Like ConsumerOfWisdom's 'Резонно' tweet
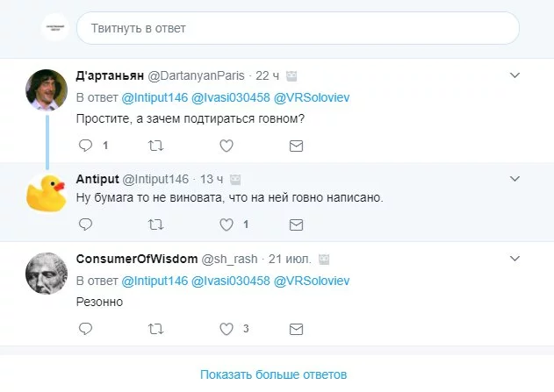554x392 pixels. pos(226,329)
